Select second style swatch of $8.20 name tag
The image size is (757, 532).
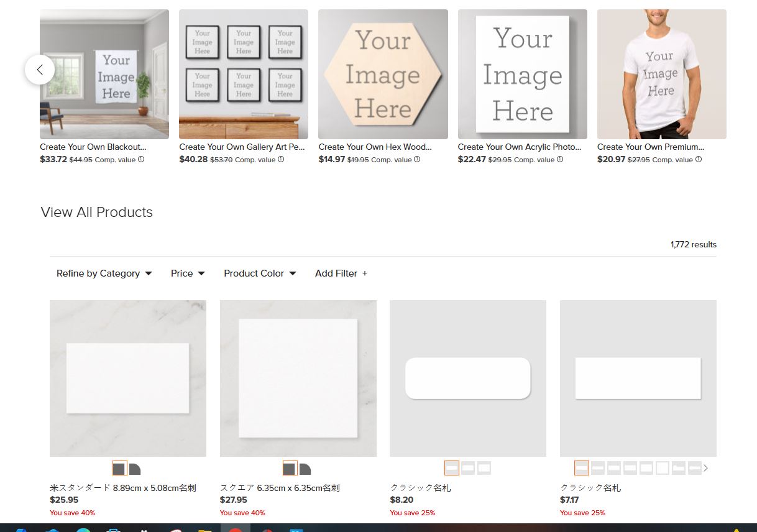(x=468, y=468)
